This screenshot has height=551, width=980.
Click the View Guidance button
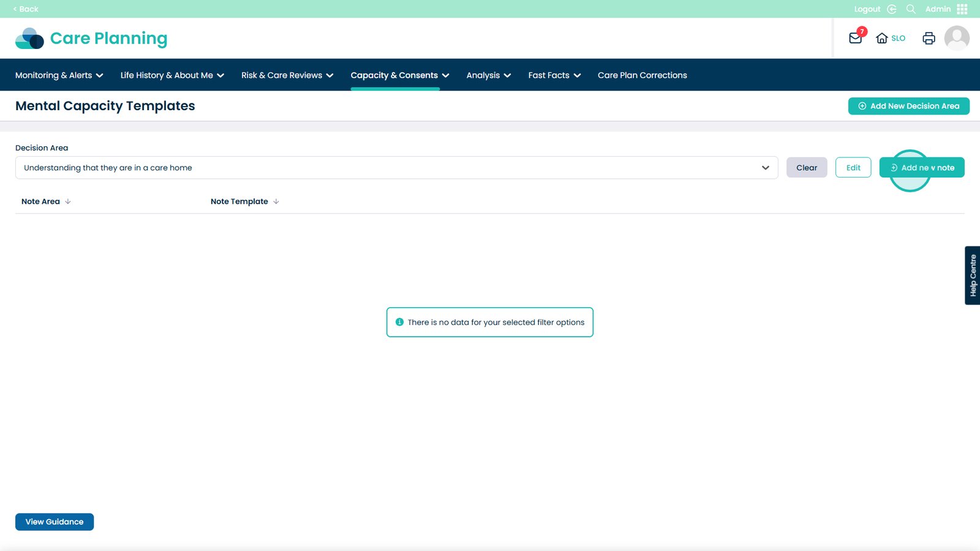click(55, 522)
